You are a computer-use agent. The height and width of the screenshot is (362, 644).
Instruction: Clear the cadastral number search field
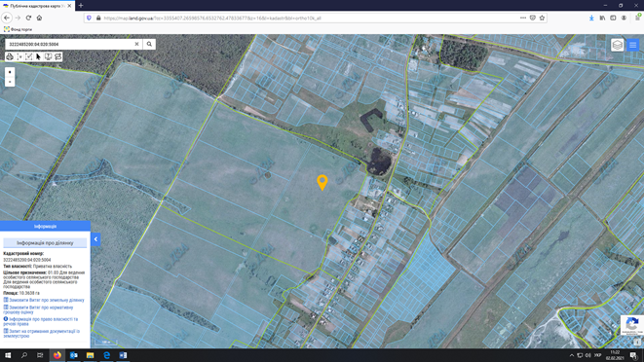[136, 44]
